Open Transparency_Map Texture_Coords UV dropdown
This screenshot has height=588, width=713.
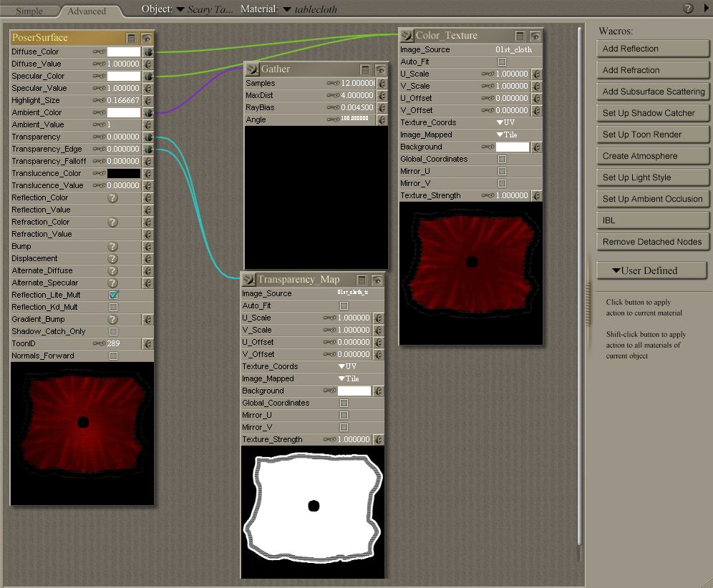click(x=347, y=367)
